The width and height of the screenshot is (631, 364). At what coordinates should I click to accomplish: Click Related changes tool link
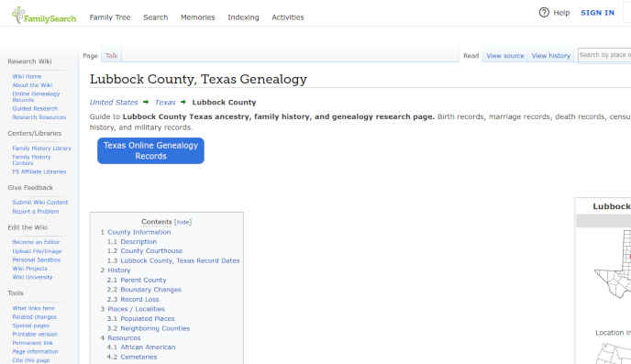coord(35,317)
